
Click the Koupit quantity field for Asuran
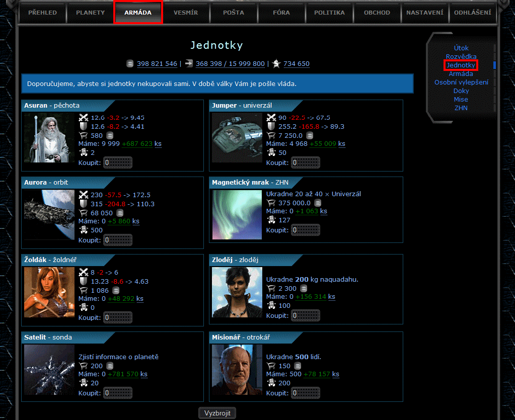click(118, 162)
